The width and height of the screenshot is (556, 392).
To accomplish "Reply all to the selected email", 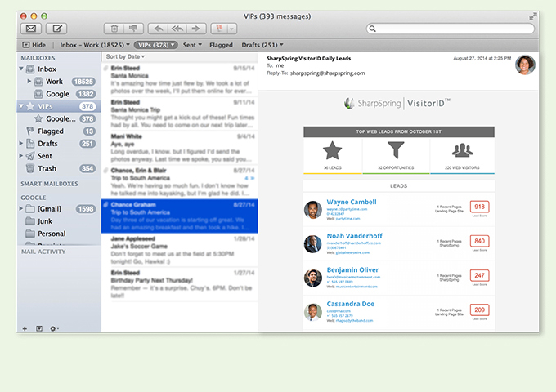I will tap(177, 29).
